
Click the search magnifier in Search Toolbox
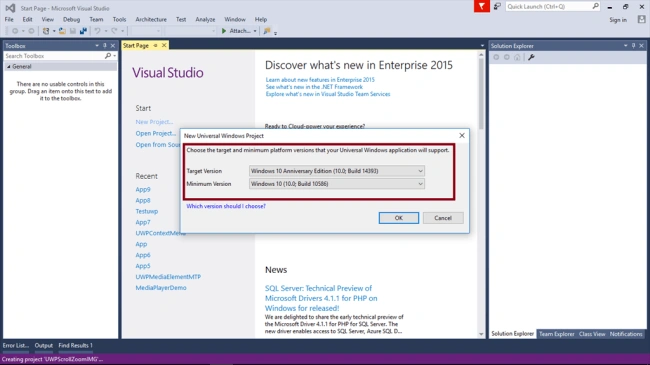click(108, 56)
